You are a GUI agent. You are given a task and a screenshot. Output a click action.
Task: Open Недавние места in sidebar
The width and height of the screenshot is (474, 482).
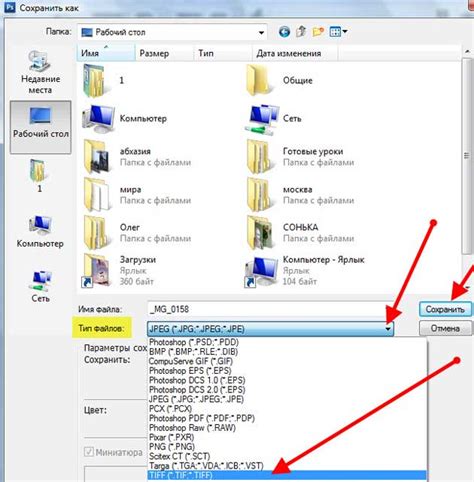[40, 72]
